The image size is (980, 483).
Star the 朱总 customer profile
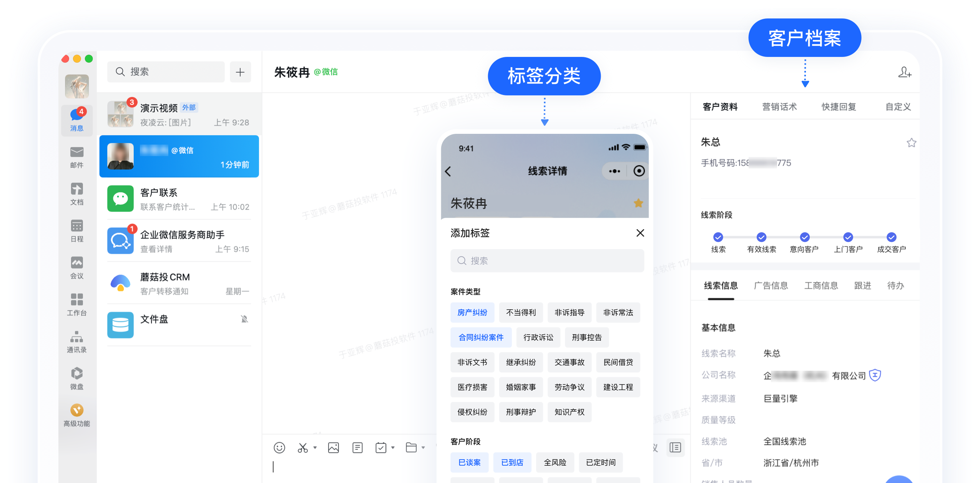(x=912, y=142)
